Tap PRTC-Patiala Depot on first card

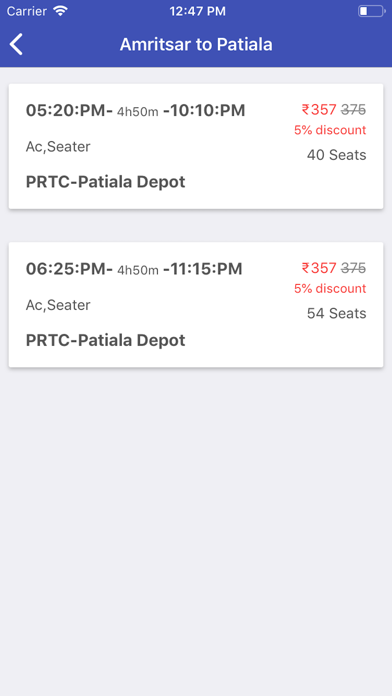tap(106, 182)
